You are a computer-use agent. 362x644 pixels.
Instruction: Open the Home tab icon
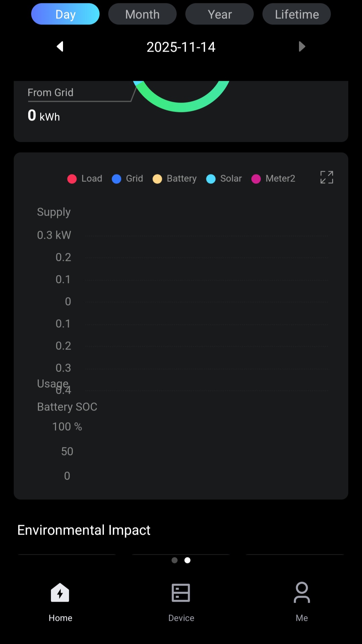60,593
